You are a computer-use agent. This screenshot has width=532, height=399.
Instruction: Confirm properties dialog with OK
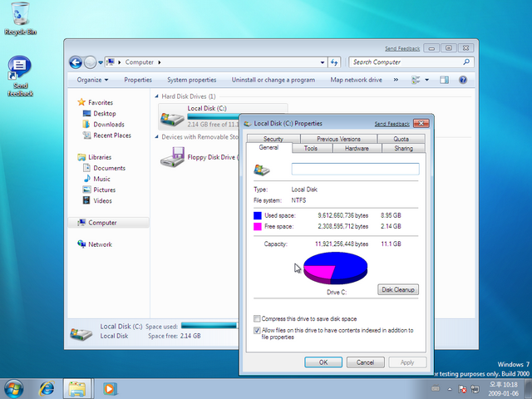point(323,362)
